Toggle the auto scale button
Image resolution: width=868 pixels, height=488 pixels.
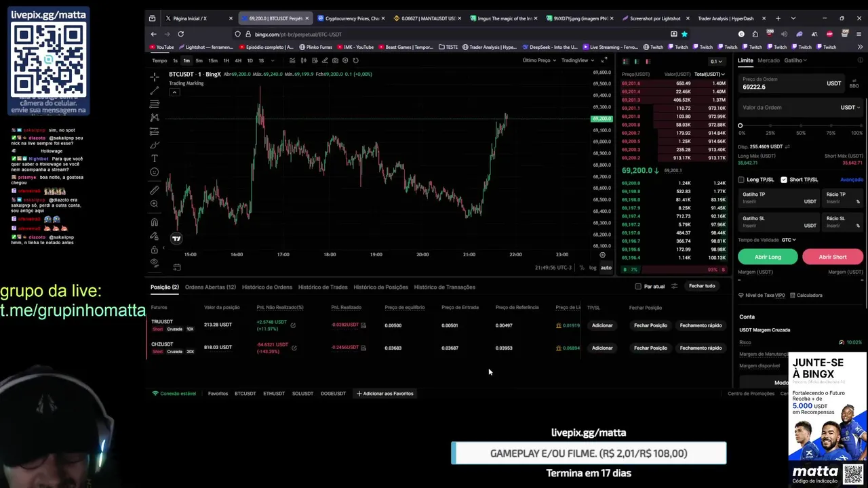point(606,268)
